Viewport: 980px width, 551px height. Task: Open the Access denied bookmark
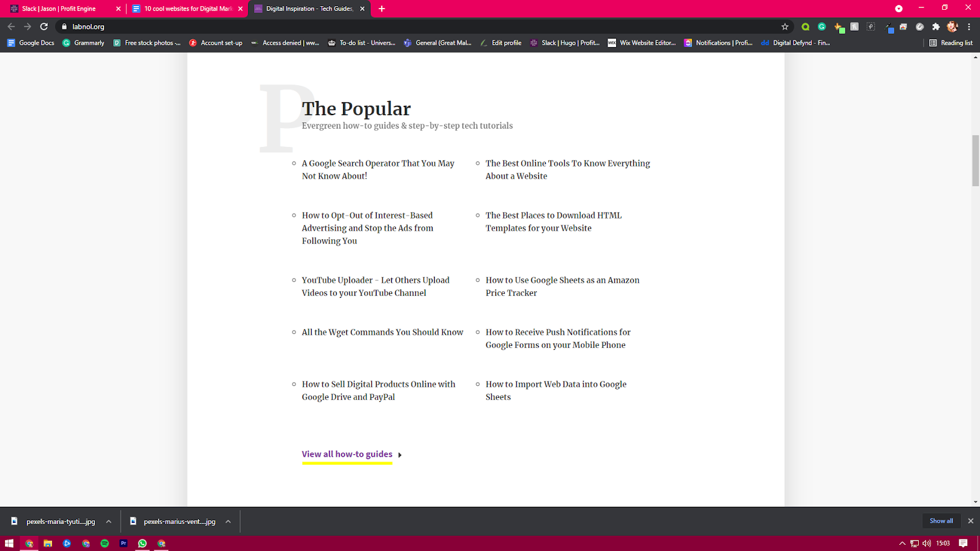point(285,43)
